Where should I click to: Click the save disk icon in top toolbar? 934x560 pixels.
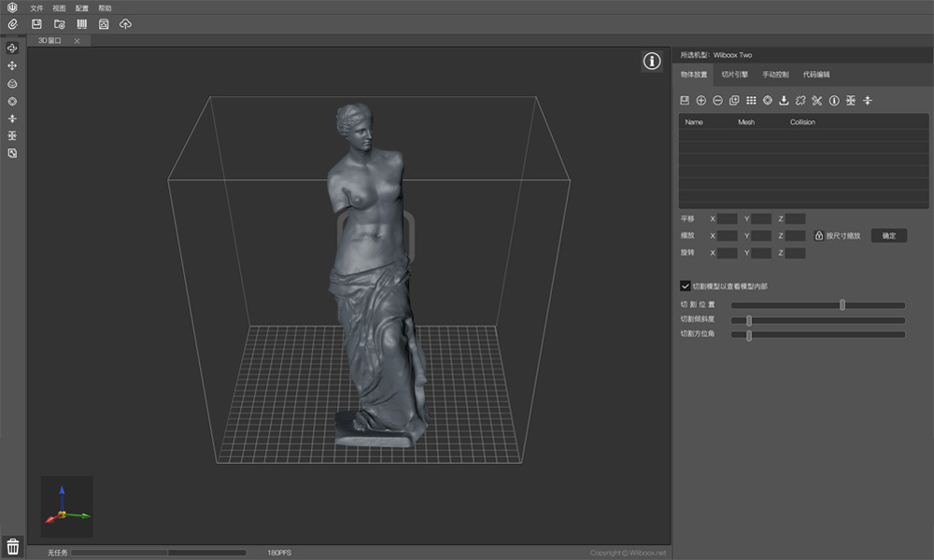tap(36, 24)
